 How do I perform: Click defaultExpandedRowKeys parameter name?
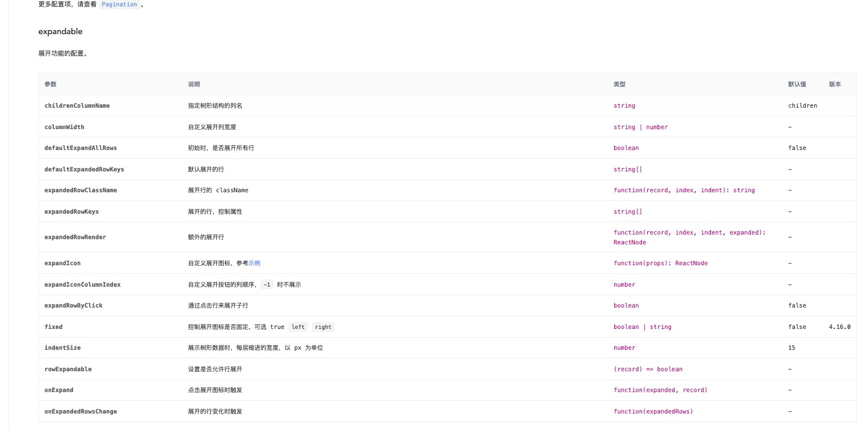pyautogui.click(x=84, y=169)
